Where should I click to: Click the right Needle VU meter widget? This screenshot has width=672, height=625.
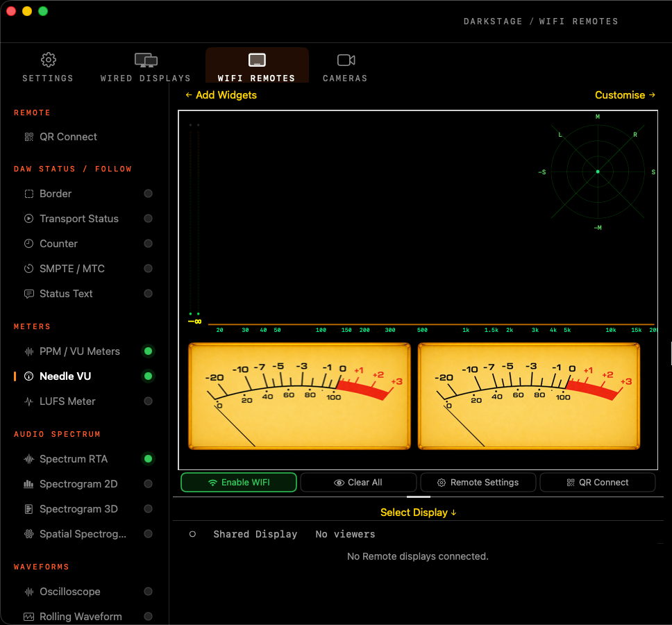point(529,396)
